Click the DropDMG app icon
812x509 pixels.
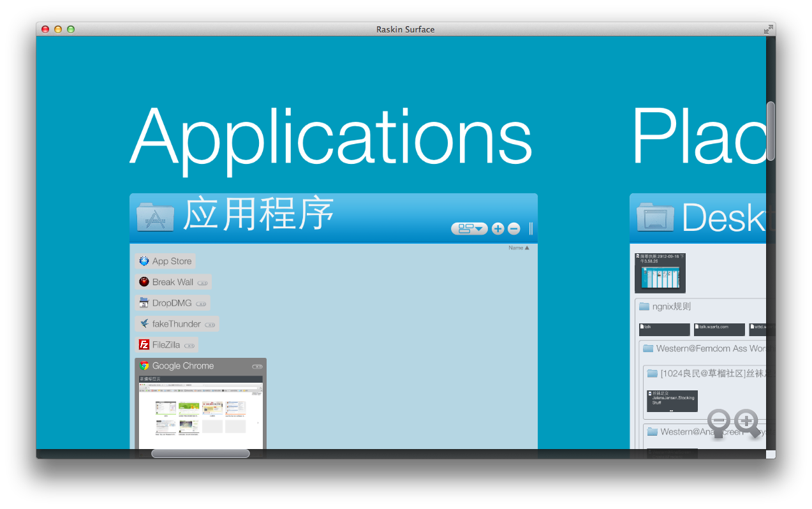144,303
